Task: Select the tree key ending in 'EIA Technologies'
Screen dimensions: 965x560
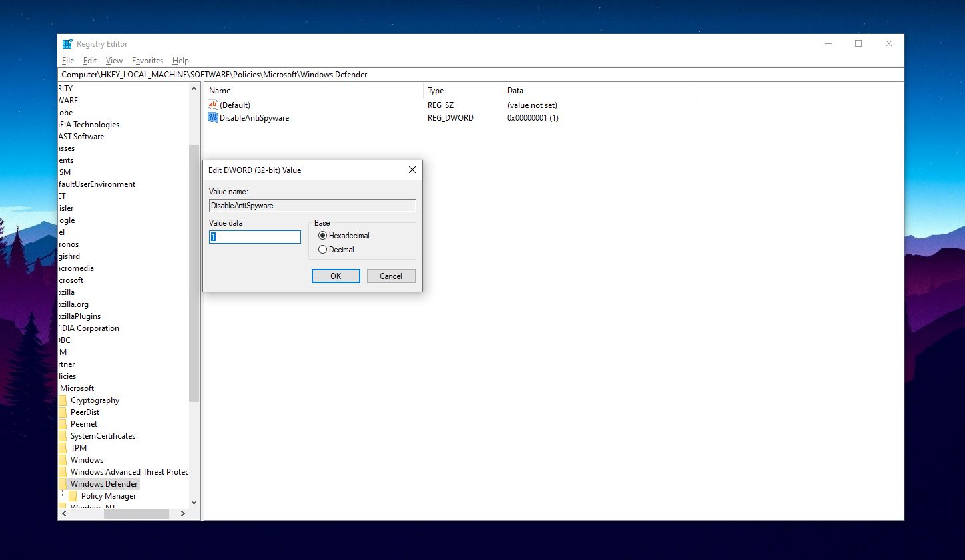Action: (x=89, y=125)
